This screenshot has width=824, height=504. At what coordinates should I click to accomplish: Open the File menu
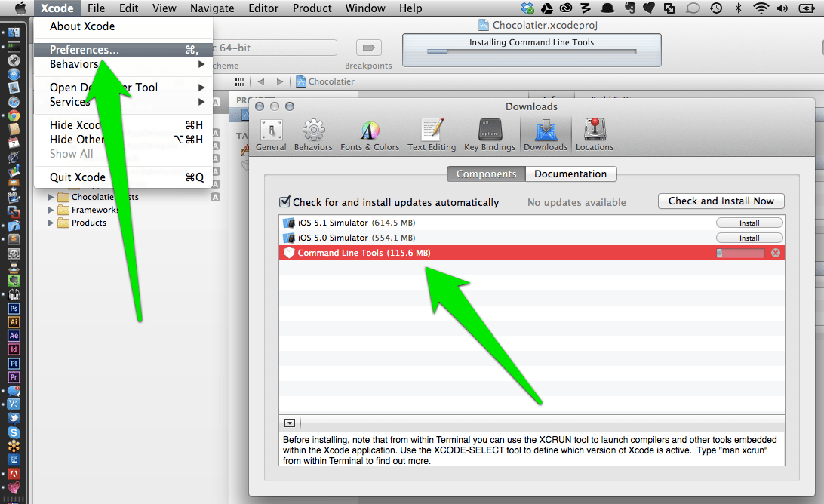pyautogui.click(x=96, y=8)
